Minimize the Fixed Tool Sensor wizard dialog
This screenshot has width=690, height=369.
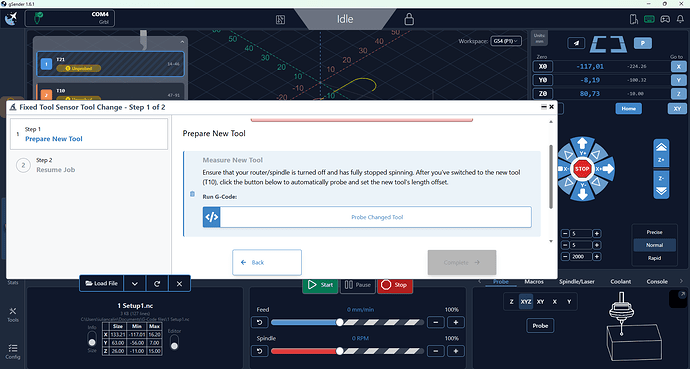(x=544, y=107)
